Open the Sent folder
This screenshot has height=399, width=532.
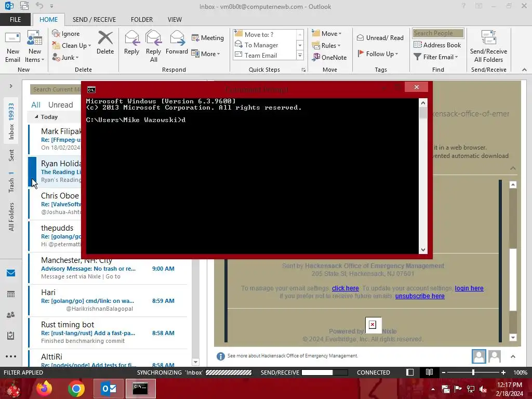click(x=11, y=155)
